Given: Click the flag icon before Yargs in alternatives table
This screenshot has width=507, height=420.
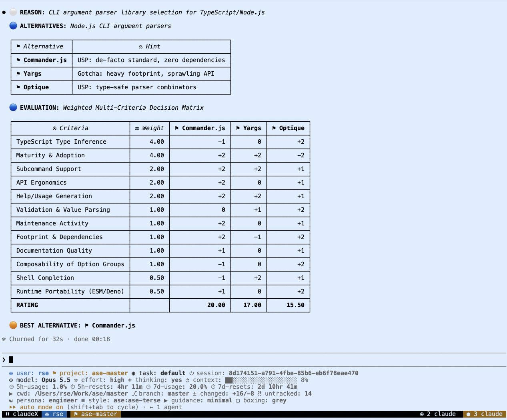Looking at the screenshot, I should tap(18, 74).
